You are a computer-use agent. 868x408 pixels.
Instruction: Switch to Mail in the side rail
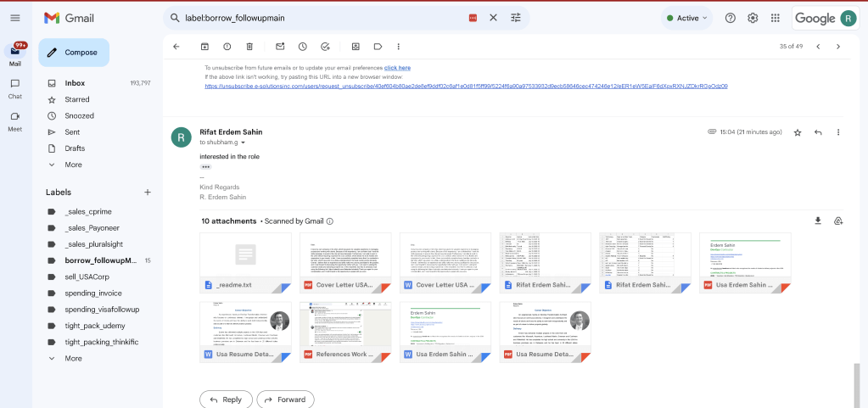coord(15,55)
